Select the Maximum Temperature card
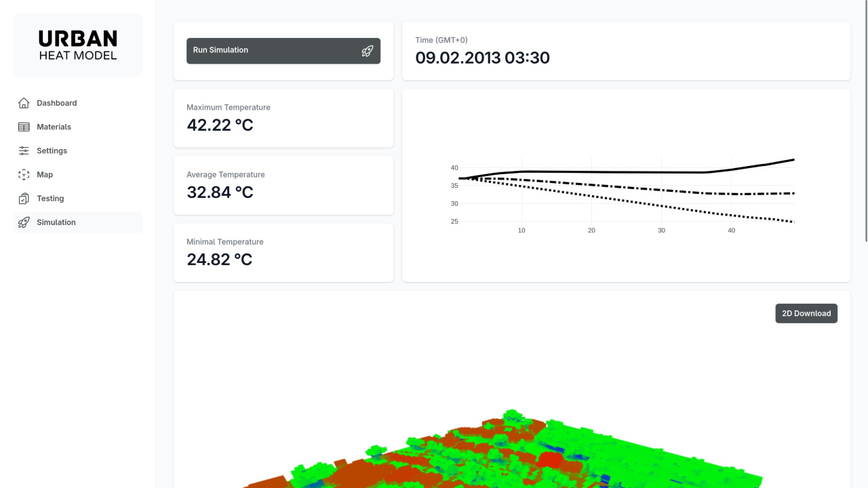868x488 pixels. (283, 118)
